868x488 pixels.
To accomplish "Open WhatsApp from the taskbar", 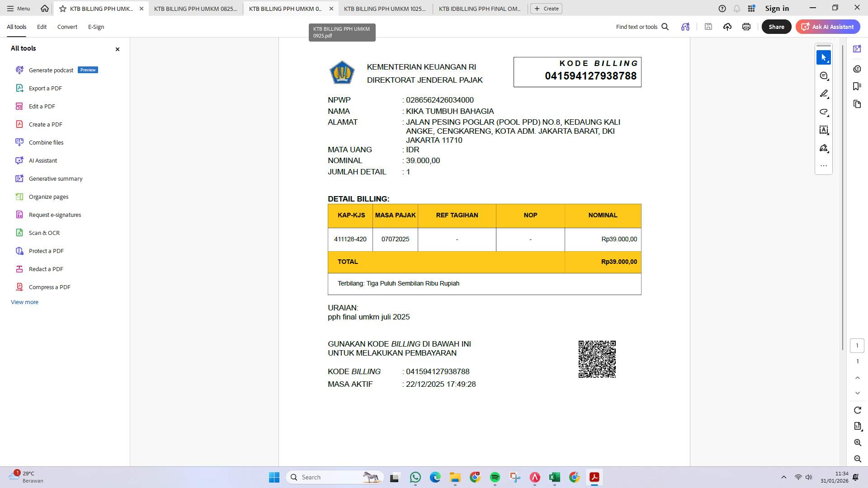I will point(415,477).
